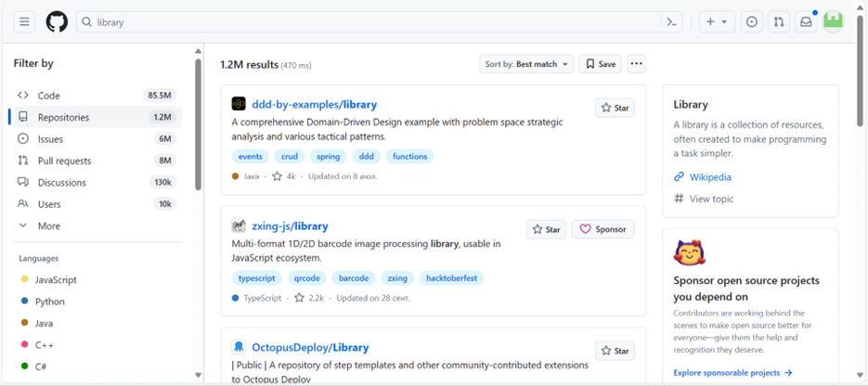This screenshot has height=386, width=868.
Task: Select the zxing topic tag
Action: click(x=397, y=277)
